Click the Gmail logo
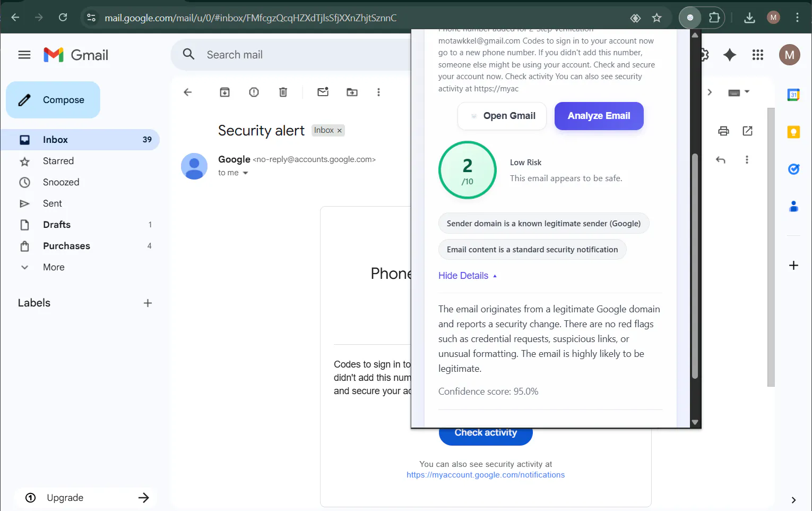The height and width of the screenshot is (511, 812). click(x=76, y=55)
